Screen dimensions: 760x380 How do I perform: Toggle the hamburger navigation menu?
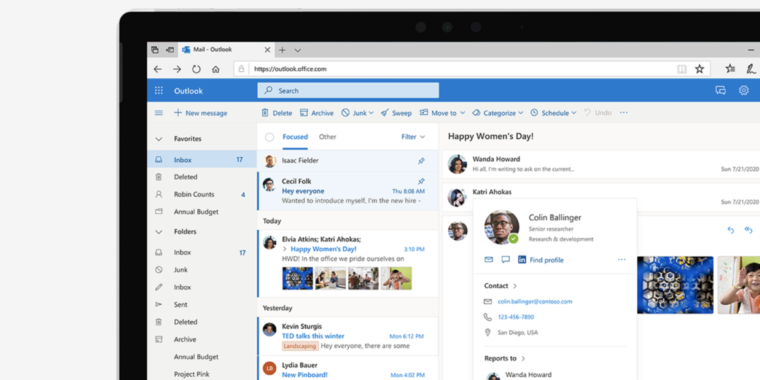(158, 113)
